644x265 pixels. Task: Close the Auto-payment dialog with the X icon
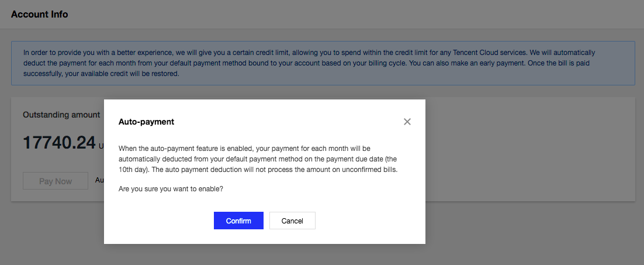click(407, 122)
